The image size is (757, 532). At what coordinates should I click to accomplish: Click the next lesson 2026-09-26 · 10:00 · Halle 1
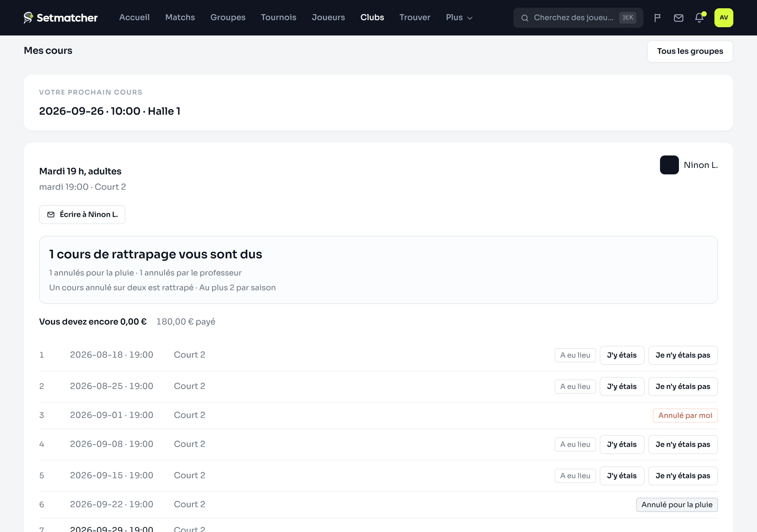(x=109, y=111)
